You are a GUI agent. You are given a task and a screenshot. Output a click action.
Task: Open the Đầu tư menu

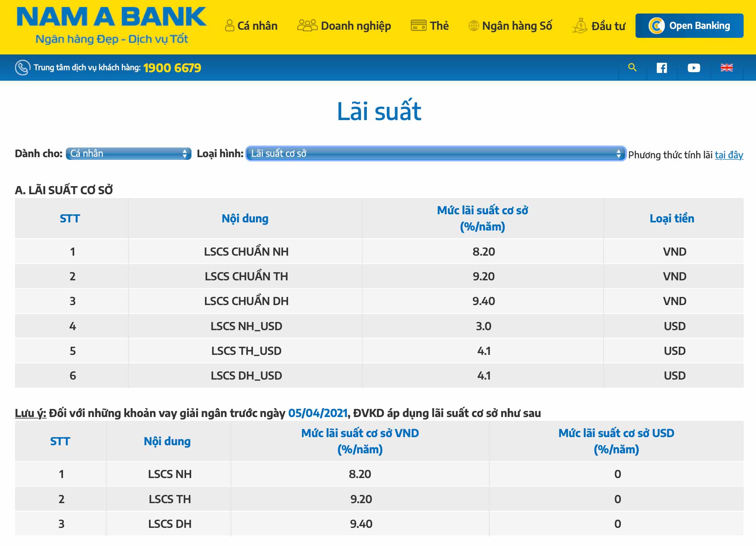pos(598,26)
